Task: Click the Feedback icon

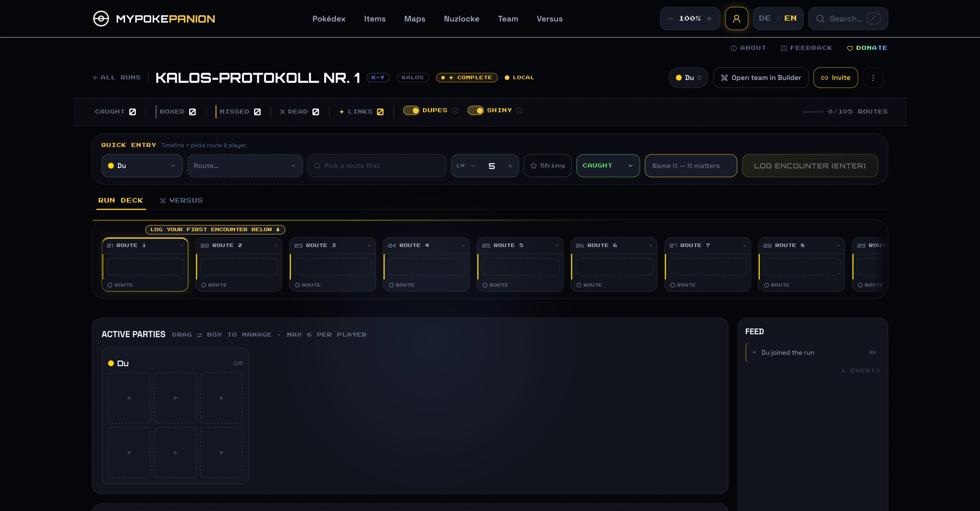Action: 784,48
